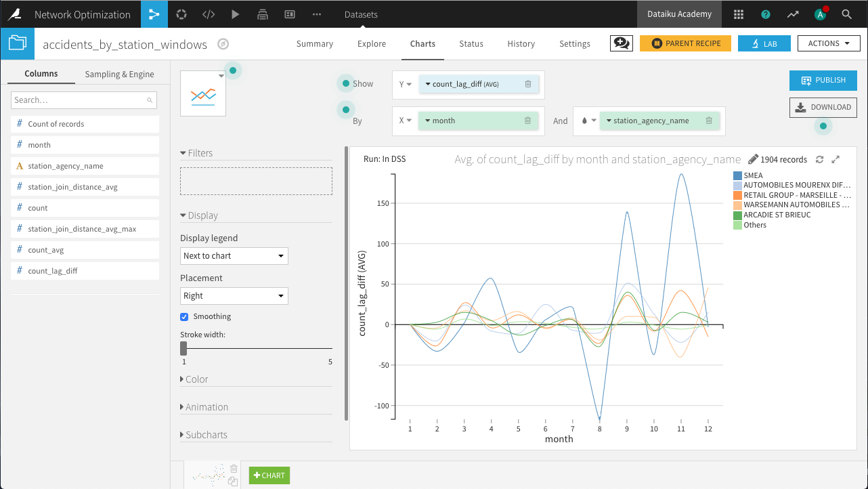Open the Display legend dropdown
The height and width of the screenshot is (489, 868).
(234, 256)
